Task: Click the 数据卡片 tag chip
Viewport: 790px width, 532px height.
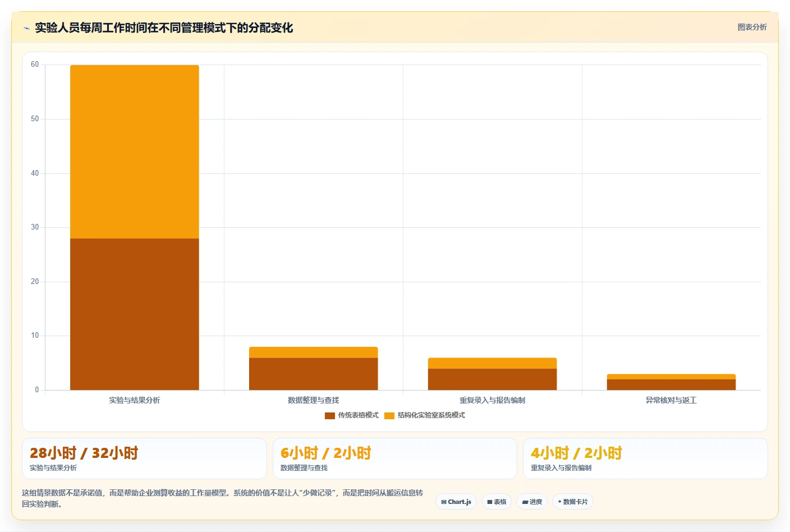Action: click(x=573, y=502)
